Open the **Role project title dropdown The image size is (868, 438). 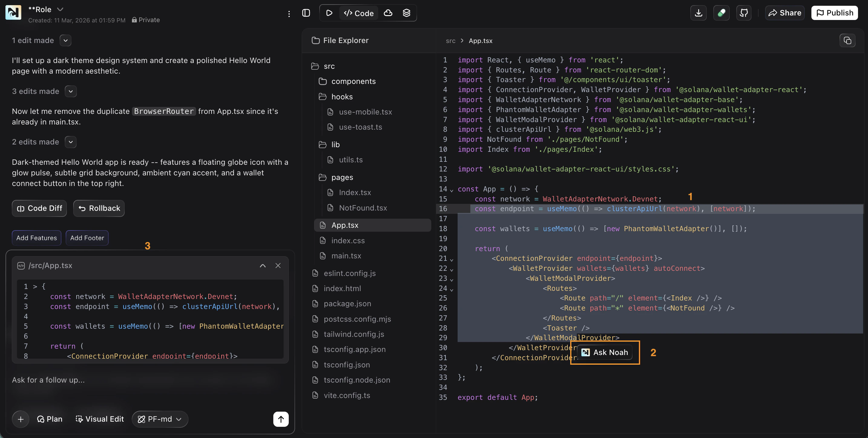click(x=60, y=9)
